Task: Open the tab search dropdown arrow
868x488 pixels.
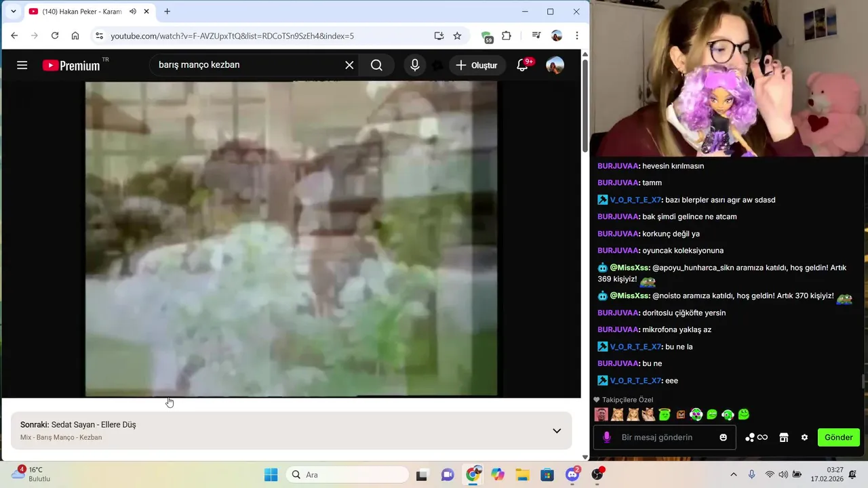Action: [x=13, y=12]
